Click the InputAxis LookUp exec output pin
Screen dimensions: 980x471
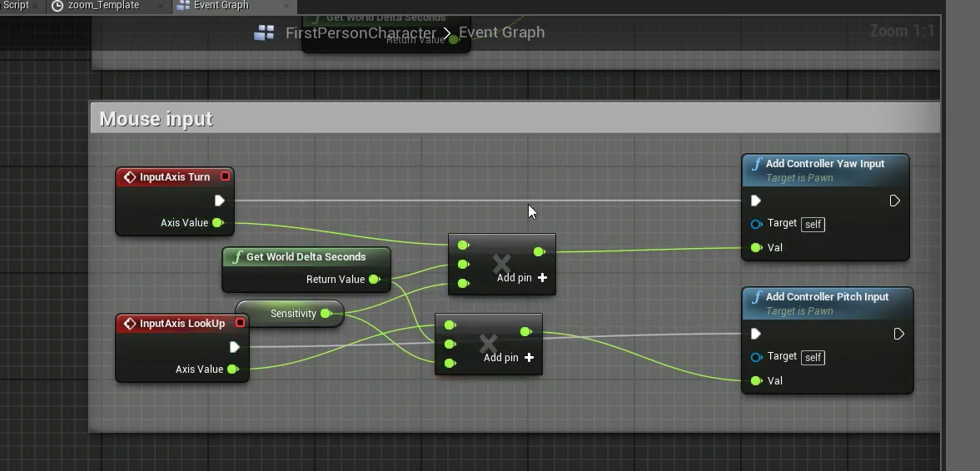pyautogui.click(x=234, y=347)
